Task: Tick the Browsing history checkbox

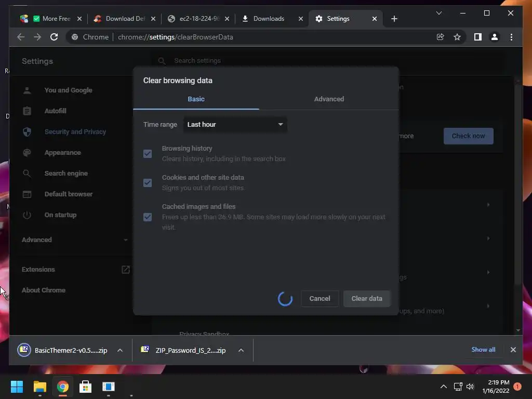Action: 147,154
